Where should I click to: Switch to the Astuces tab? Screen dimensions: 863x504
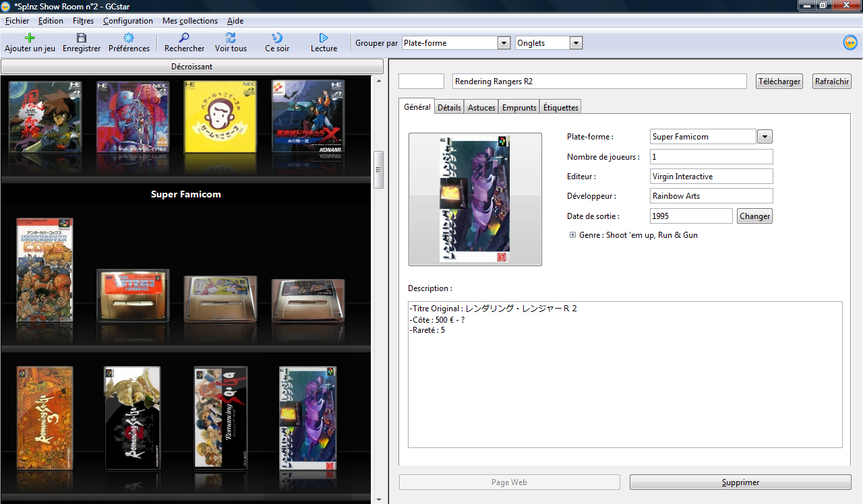point(481,107)
